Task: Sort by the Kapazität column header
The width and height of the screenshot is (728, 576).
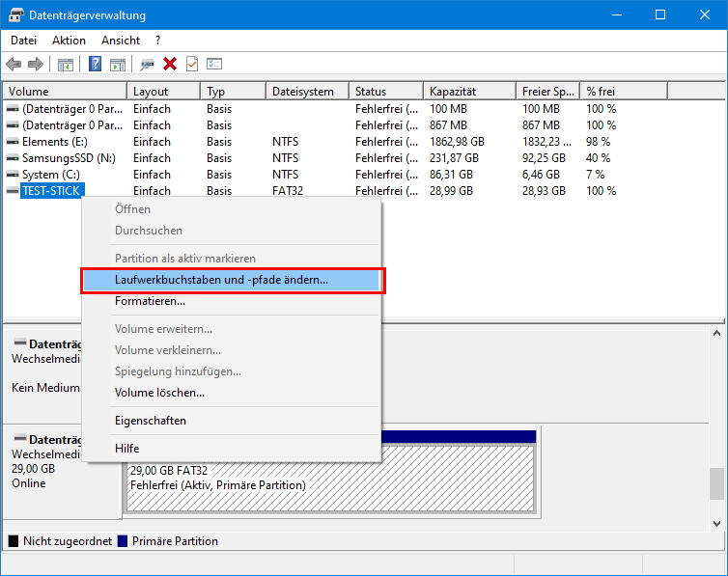Action: (x=470, y=92)
